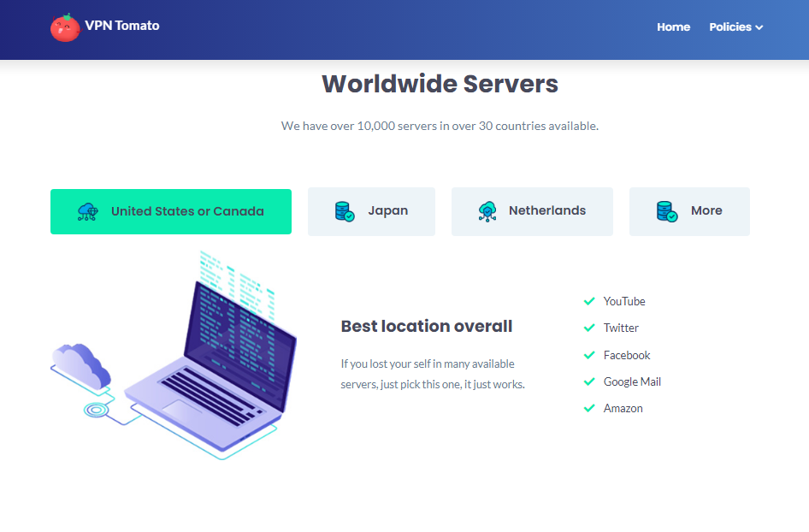The height and width of the screenshot is (532, 809).
Task: Click the checkmark icon beside Facebook
Action: [589, 355]
